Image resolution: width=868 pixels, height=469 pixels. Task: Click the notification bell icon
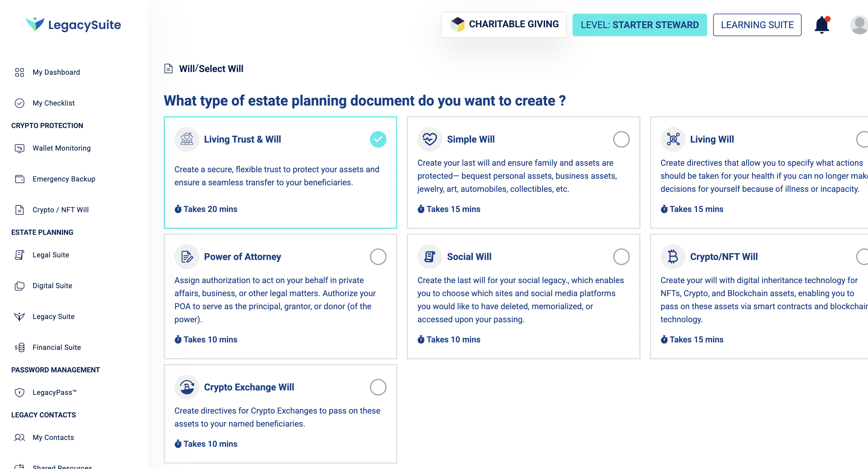(x=821, y=25)
